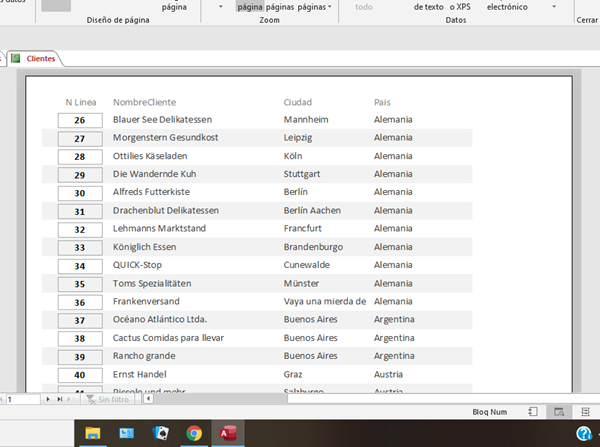
Task: Click Lehmanns Marktstand customer name
Action: coord(159,228)
